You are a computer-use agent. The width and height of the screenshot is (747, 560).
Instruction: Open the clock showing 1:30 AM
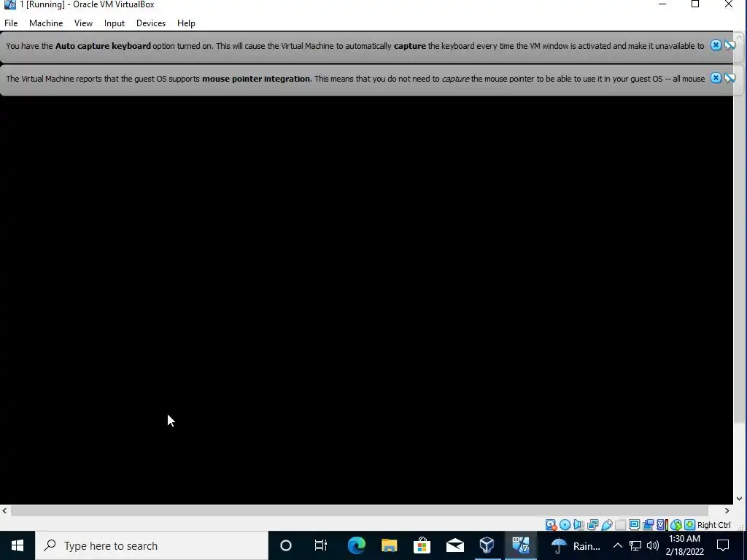(x=684, y=545)
